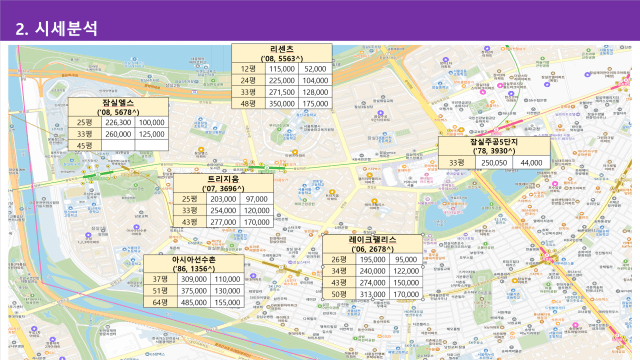Select the 485,000 cell in 아시아선수촌 table
640x360 pixels.
click(x=194, y=302)
